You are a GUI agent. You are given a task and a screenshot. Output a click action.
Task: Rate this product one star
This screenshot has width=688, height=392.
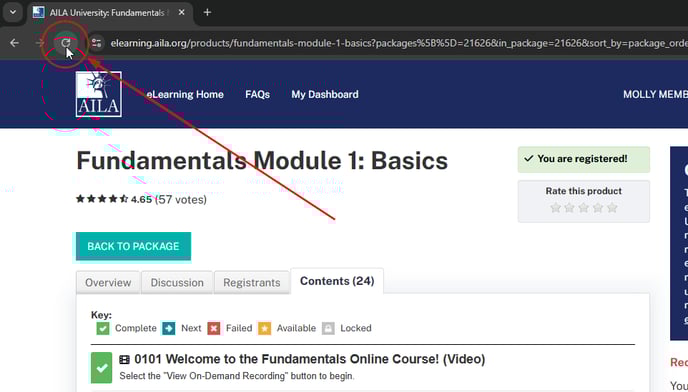tap(555, 208)
